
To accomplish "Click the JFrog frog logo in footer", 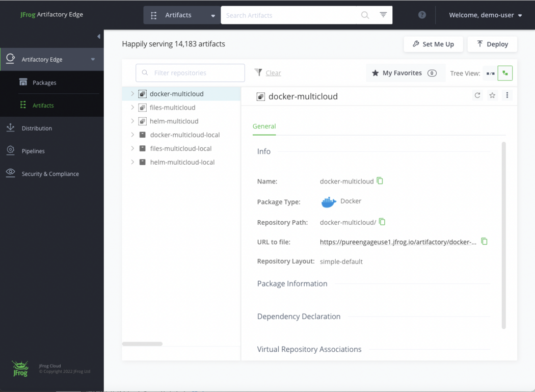I will [20, 369].
